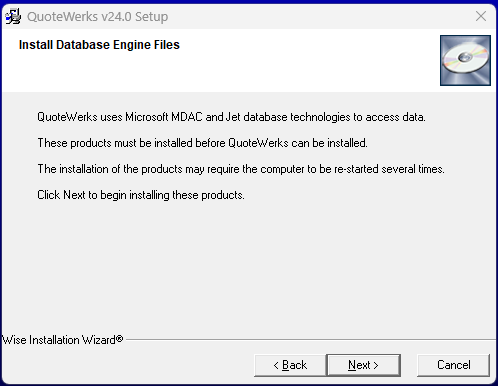Screen dimensions: 498x386
Task: Click the left angle bracket on Back button
Action: [276, 365]
